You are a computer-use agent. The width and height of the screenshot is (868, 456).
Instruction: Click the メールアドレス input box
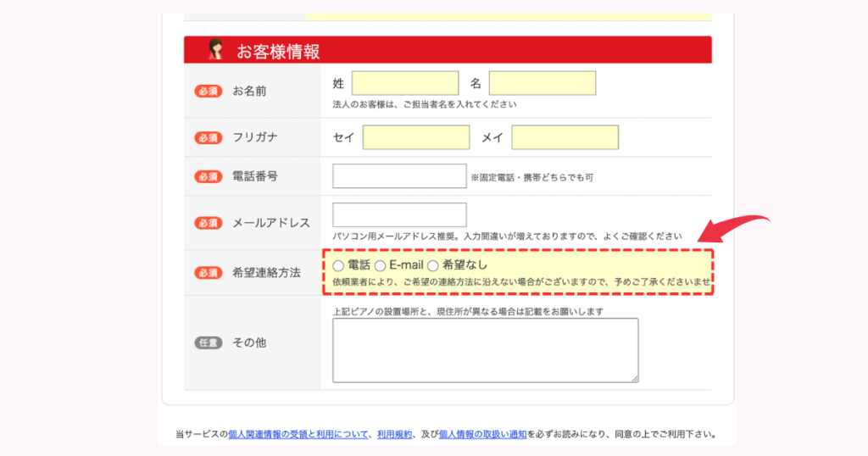(399, 215)
